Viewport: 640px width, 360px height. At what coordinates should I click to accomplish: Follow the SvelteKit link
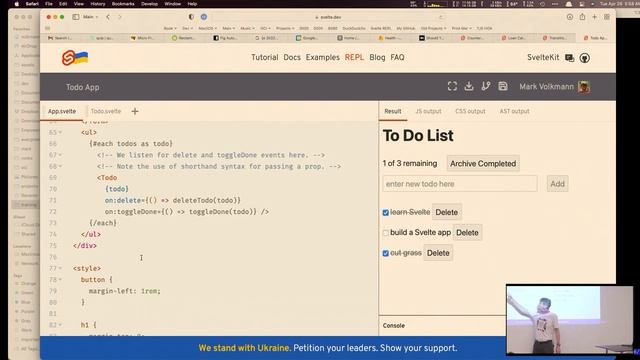point(543,58)
